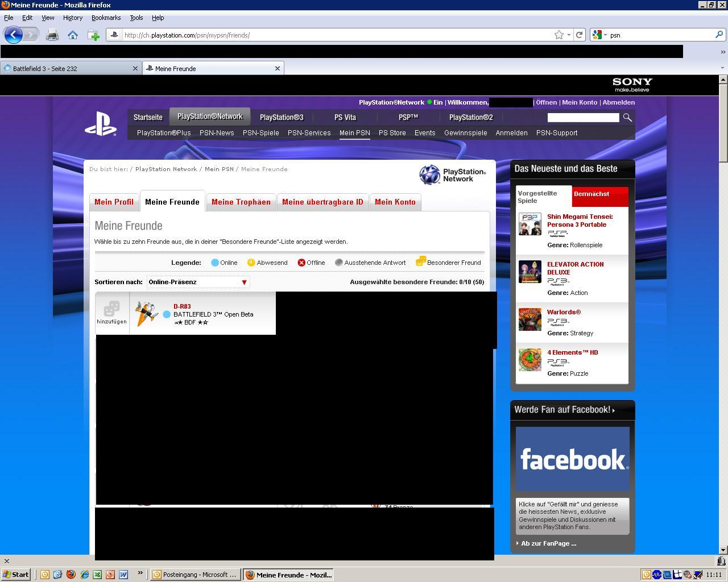The width and height of the screenshot is (728, 582).
Task: Click the PlayStation logo on the site header
Action: point(101,123)
